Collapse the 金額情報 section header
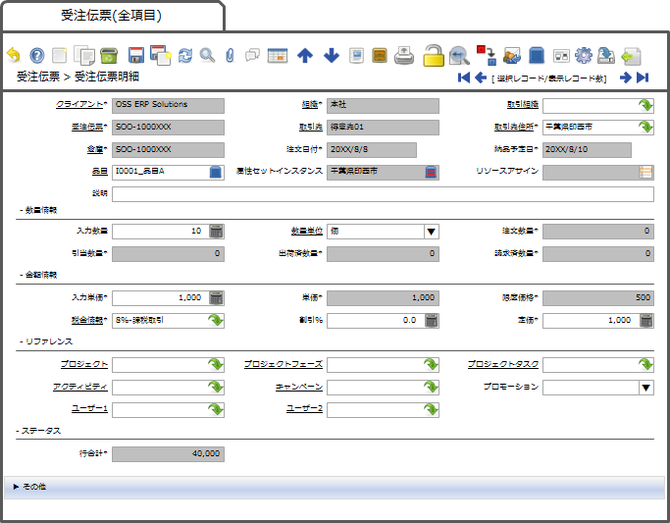 tap(38, 275)
